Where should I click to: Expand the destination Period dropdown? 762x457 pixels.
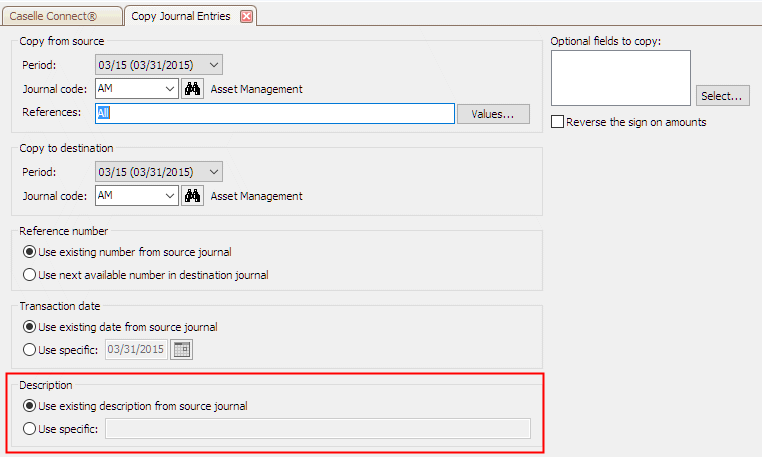tap(216, 172)
